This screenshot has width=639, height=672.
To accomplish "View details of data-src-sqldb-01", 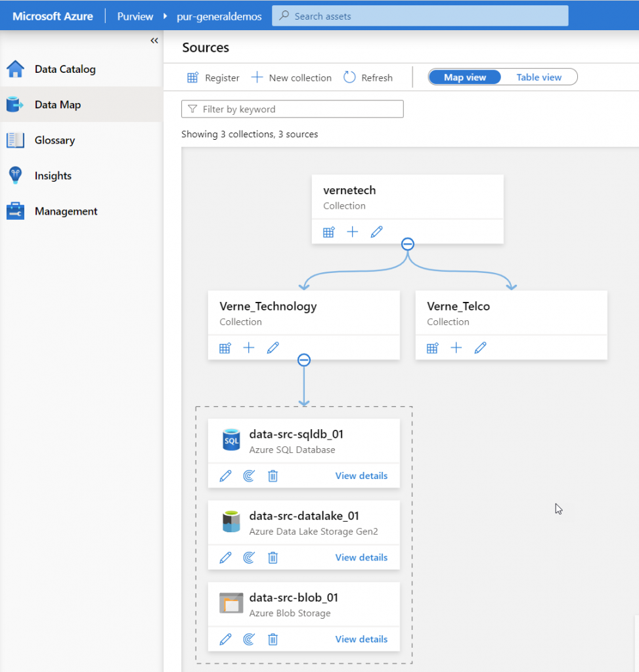I will (361, 475).
